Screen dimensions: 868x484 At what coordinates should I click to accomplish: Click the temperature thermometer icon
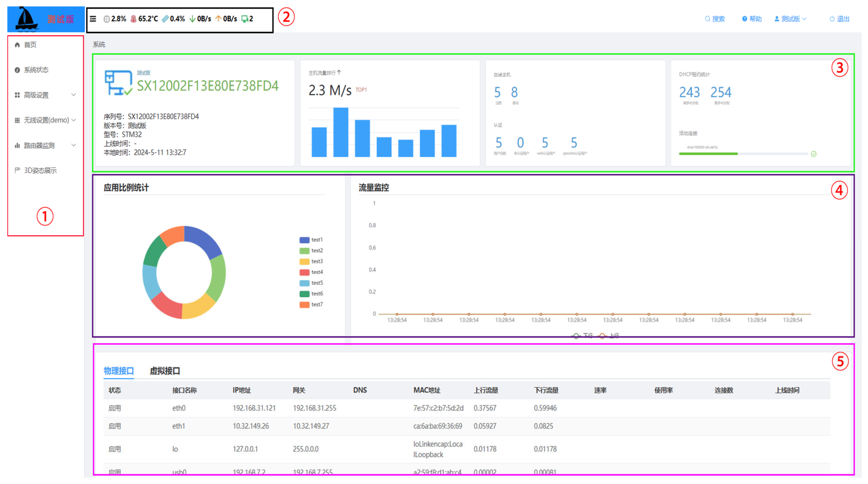point(134,19)
